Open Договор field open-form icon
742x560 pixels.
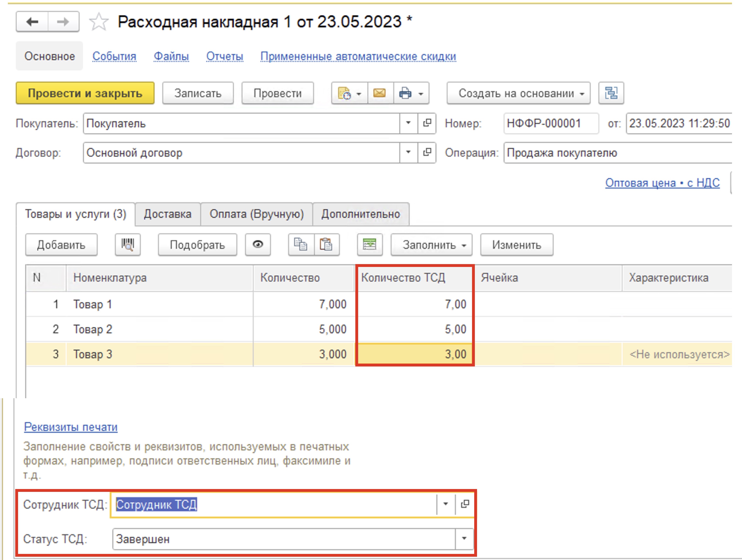[427, 153]
